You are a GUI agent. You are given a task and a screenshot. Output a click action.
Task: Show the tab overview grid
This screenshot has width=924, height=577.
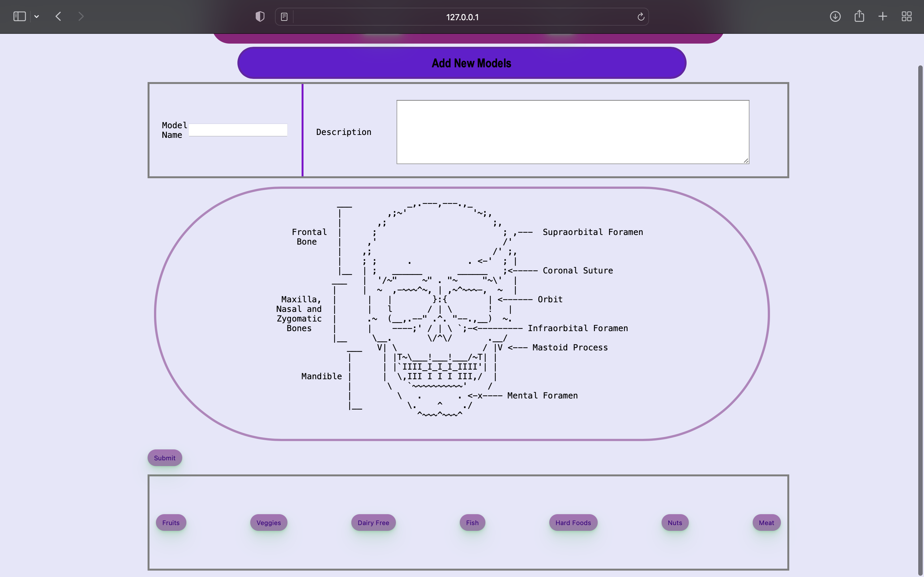pyautogui.click(x=906, y=16)
